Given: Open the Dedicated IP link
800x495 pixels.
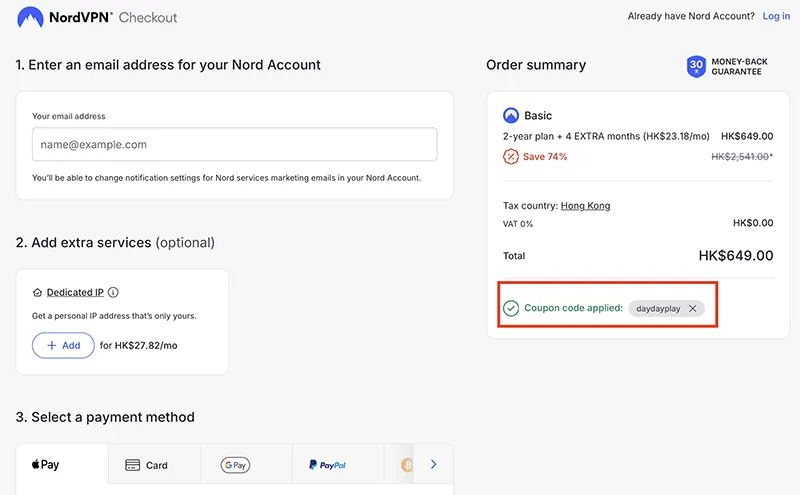Looking at the screenshot, I should [75, 293].
